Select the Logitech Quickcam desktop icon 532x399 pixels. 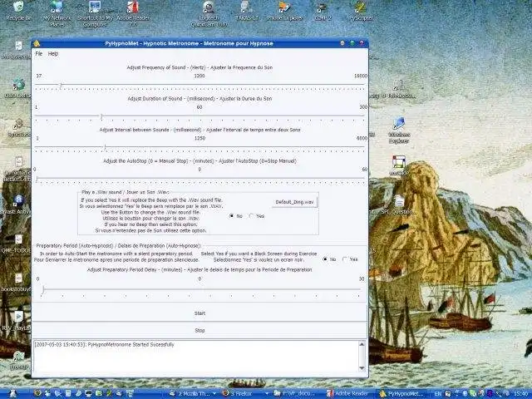pos(209,13)
